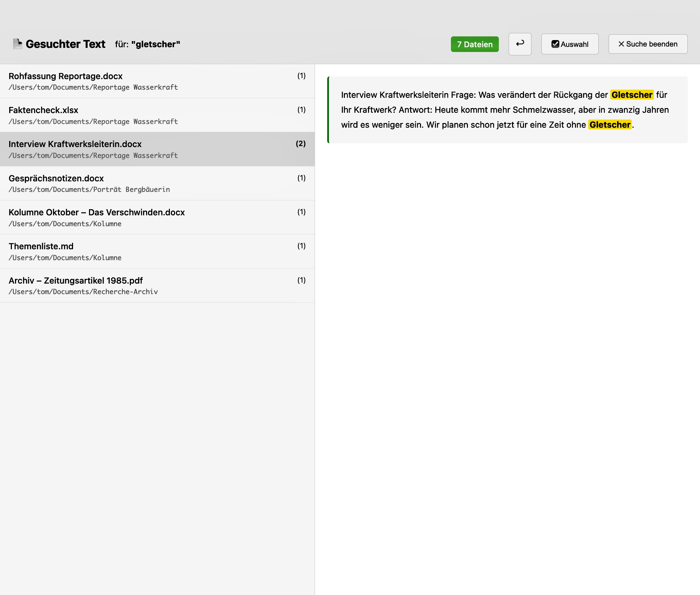Click the path under Rohfassung Reportage.docx
Screen dimensions: 700x595
(x=93, y=87)
